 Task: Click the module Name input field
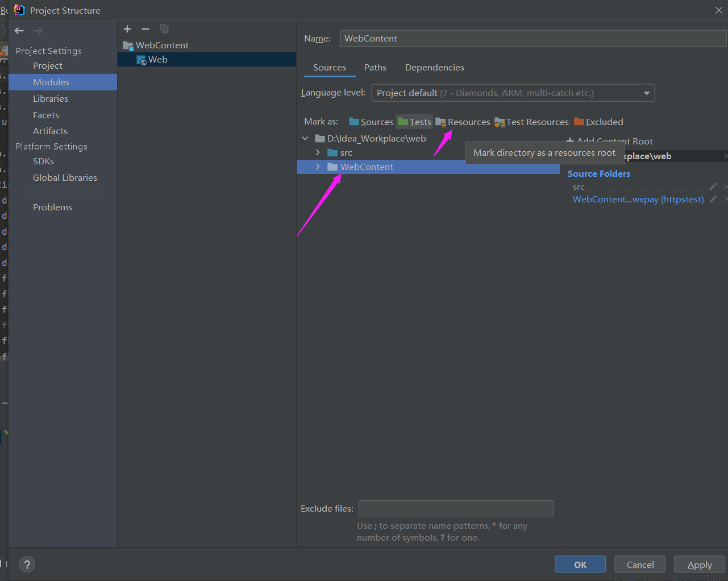coord(533,38)
